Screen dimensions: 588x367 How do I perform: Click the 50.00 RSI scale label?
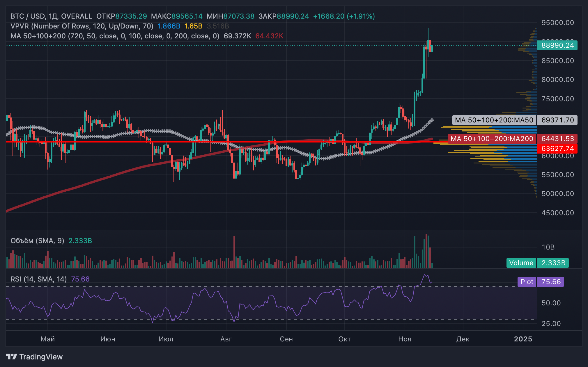point(551,303)
